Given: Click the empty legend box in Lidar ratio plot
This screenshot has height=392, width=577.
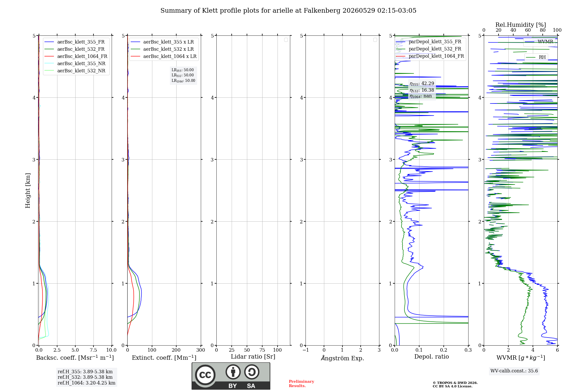Looking at the screenshot, I should click(286, 40).
